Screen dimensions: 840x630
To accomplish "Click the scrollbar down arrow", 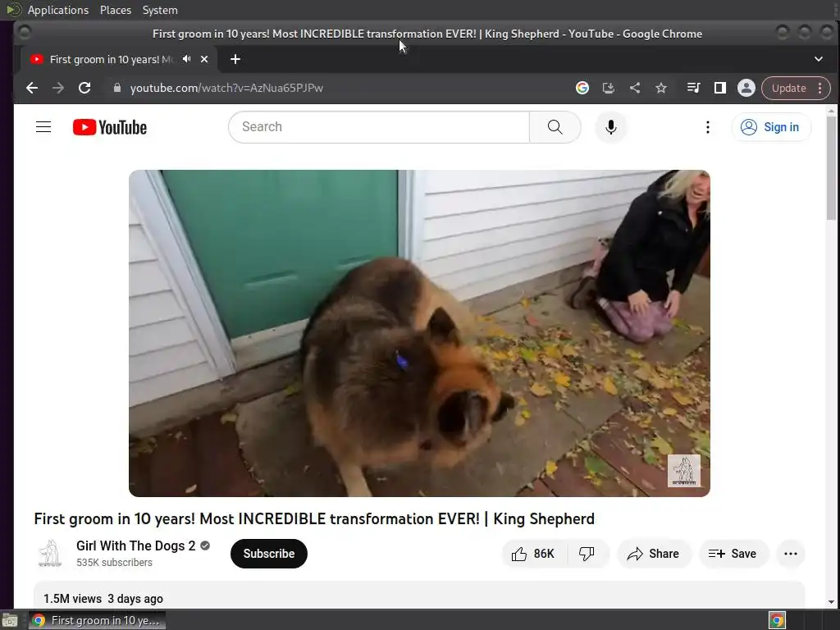I will point(831,601).
